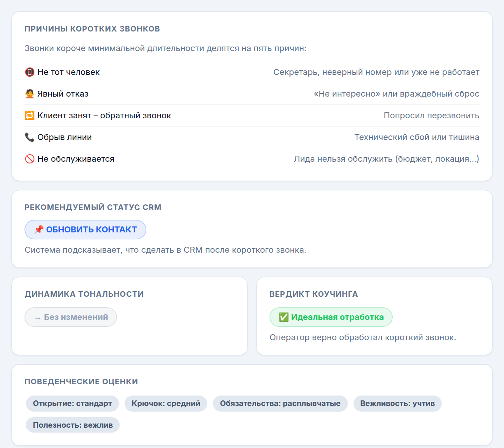Click «Клиент занят – обратный звонок» label
This screenshot has width=504, height=448.
tap(104, 115)
